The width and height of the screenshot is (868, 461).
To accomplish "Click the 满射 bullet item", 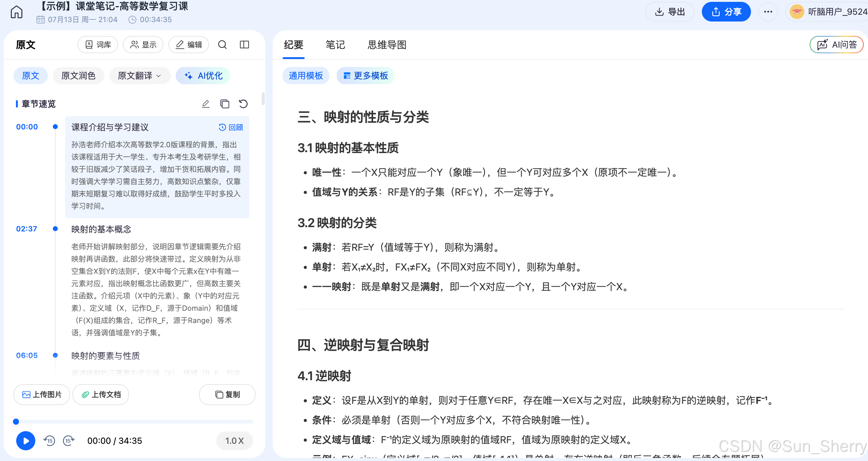I will click(x=406, y=247).
